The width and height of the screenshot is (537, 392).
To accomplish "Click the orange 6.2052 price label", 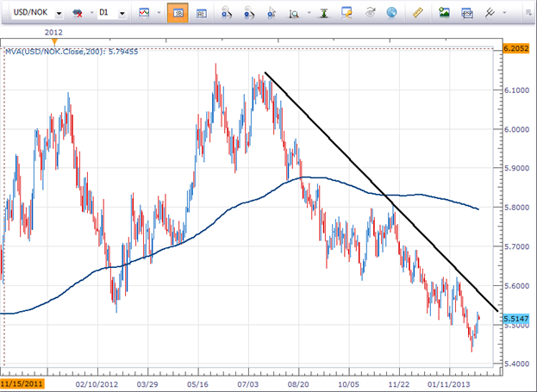I will (515, 48).
